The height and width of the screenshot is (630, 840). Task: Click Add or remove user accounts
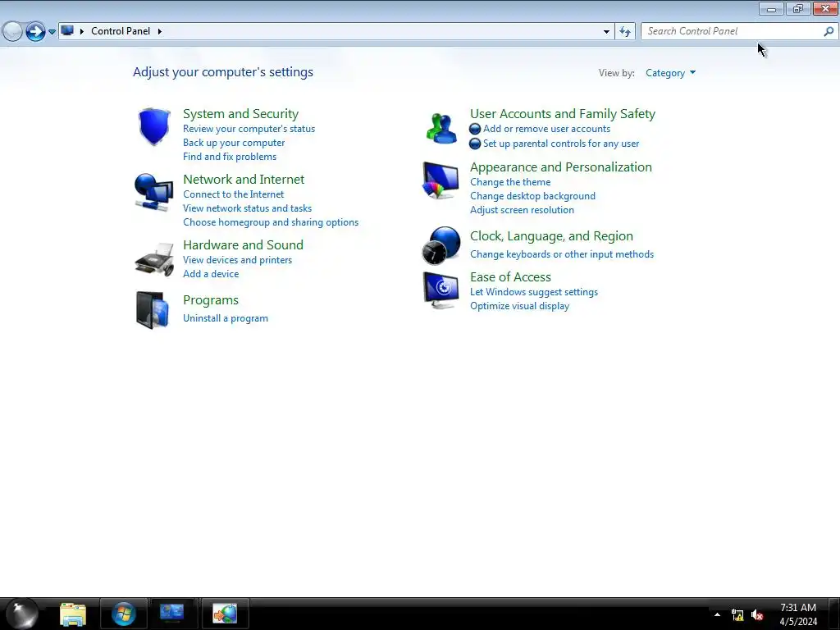point(546,129)
